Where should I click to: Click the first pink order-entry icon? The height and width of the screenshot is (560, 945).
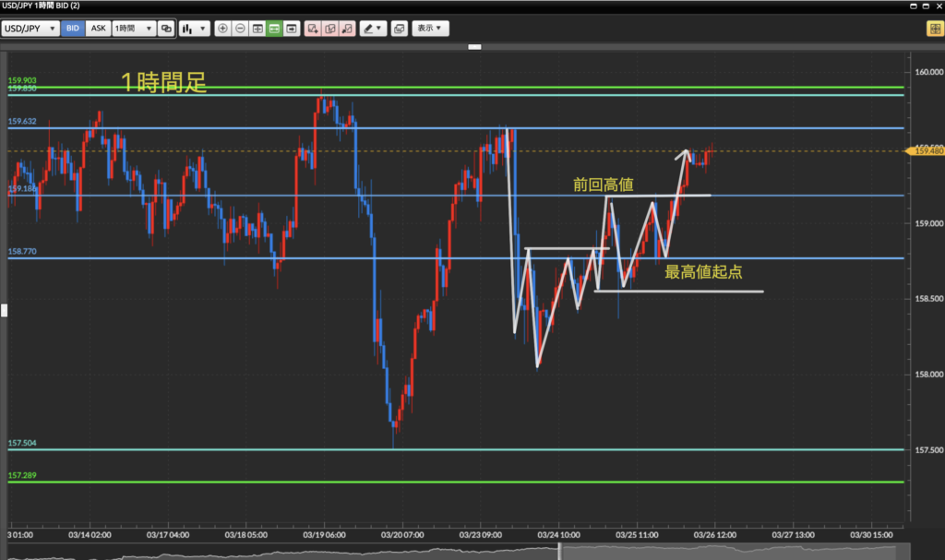coord(313,29)
